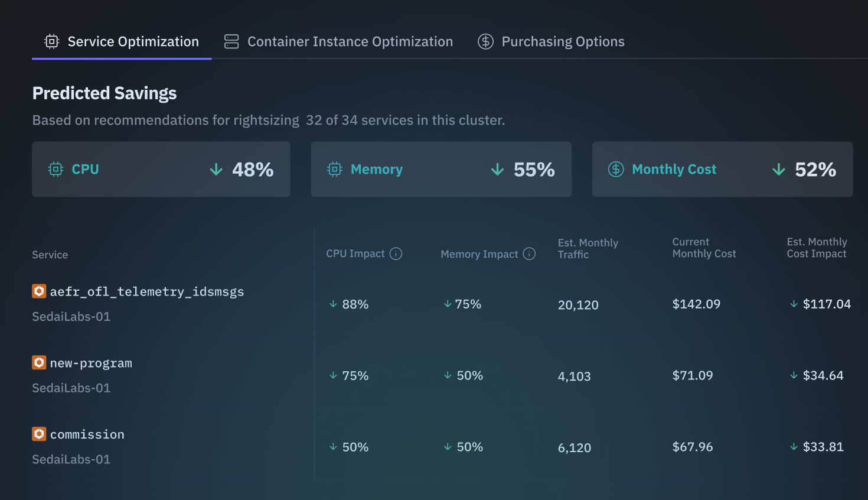Click the 50% memory impact for commission
This screenshot has height=500, width=868.
pyautogui.click(x=470, y=447)
